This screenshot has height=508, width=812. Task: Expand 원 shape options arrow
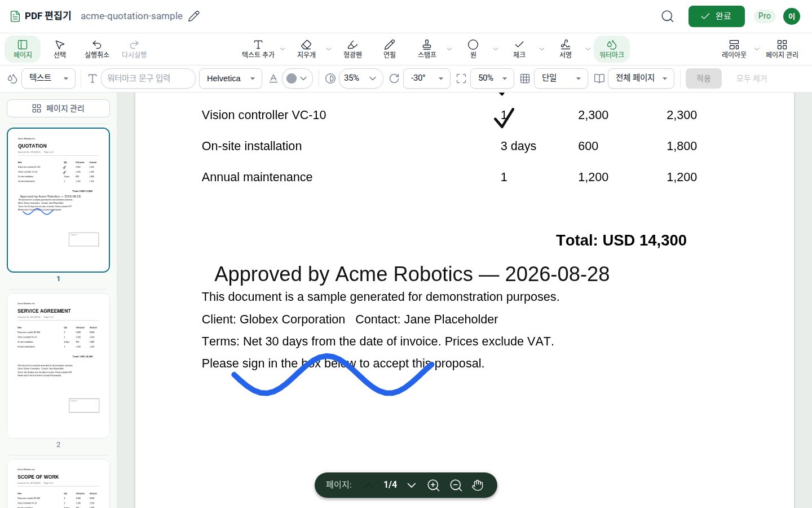tap(496, 49)
